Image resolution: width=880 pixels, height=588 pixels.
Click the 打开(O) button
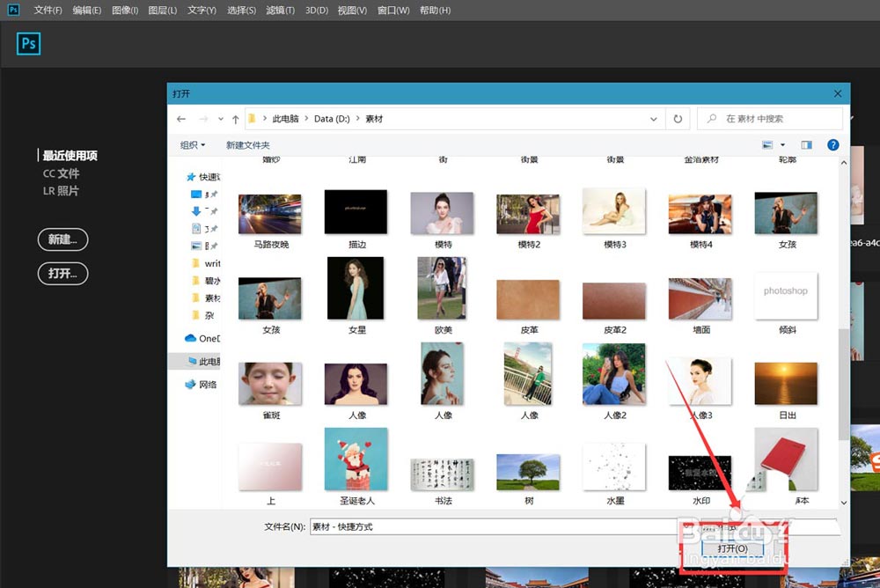coord(732,548)
